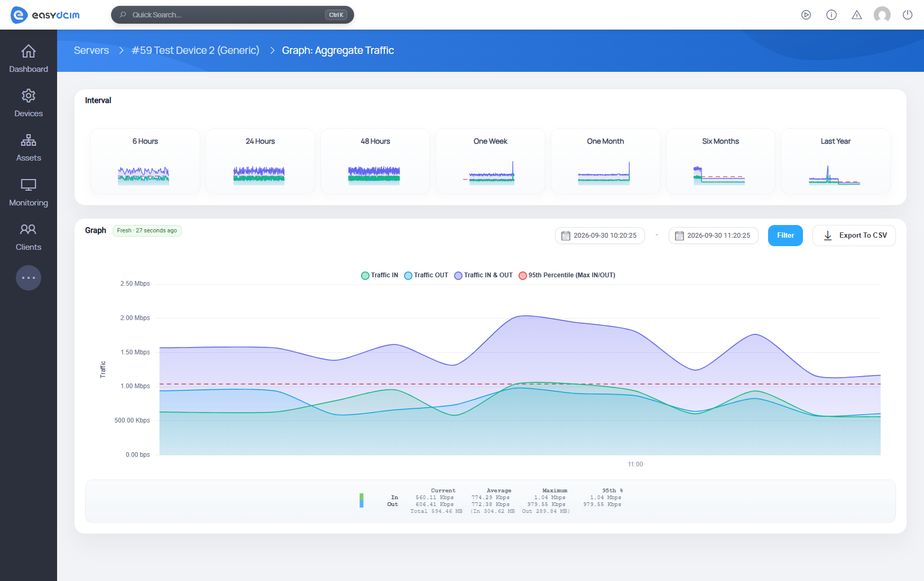Toggle 95th Percentile legend series
The image size is (924, 581).
coord(567,275)
